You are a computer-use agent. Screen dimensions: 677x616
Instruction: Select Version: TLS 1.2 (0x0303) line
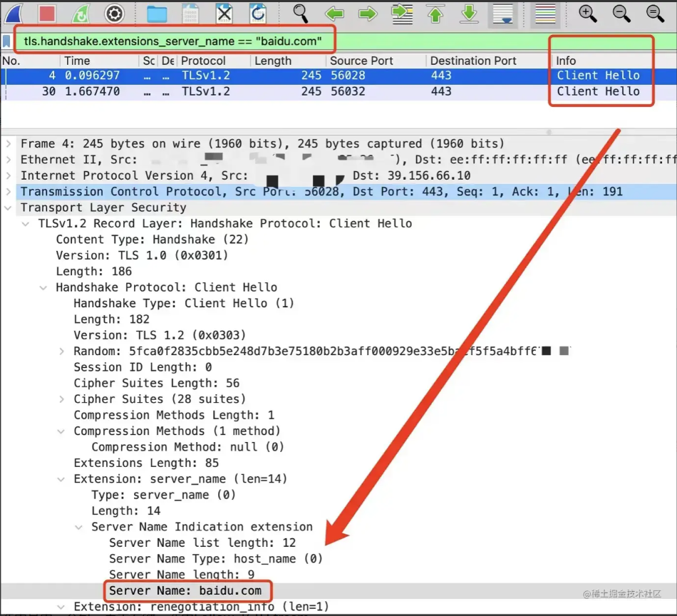(160, 336)
